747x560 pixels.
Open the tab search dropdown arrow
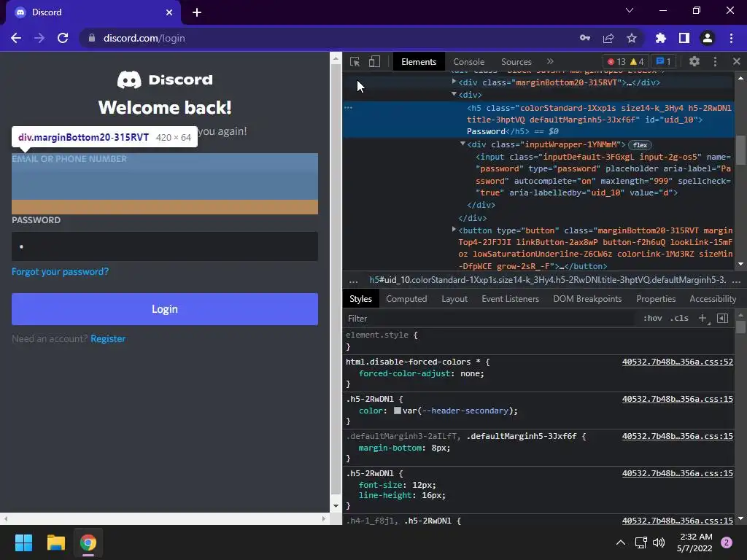tap(630, 10)
